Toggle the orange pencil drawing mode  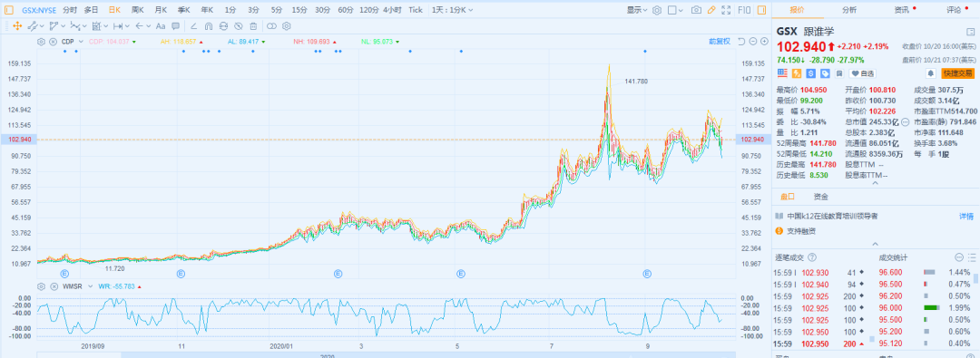711,10
